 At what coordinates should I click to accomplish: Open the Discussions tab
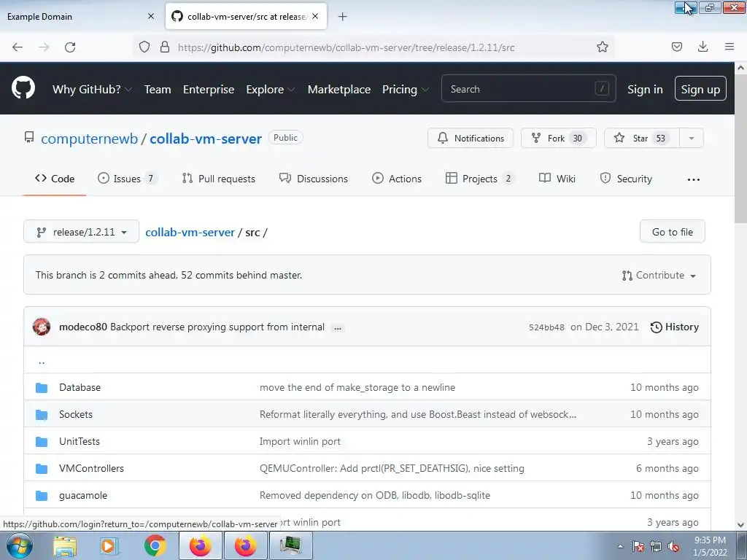[314, 179]
